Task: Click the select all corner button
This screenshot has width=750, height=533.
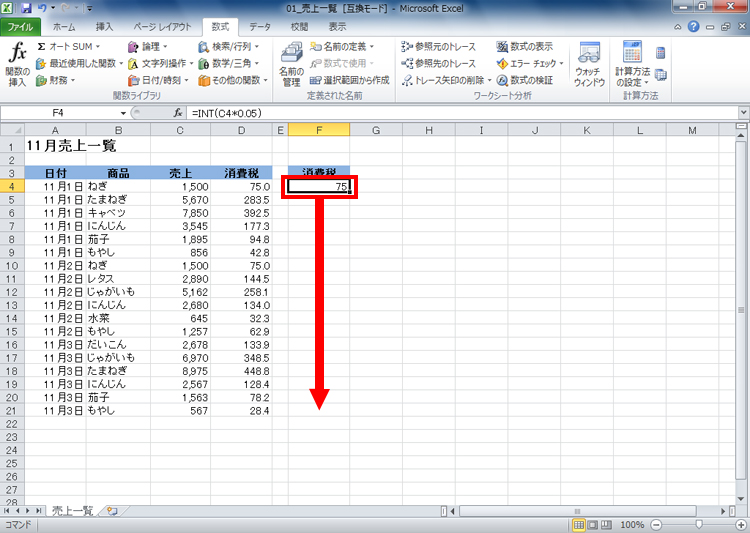Action: pos(12,130)
